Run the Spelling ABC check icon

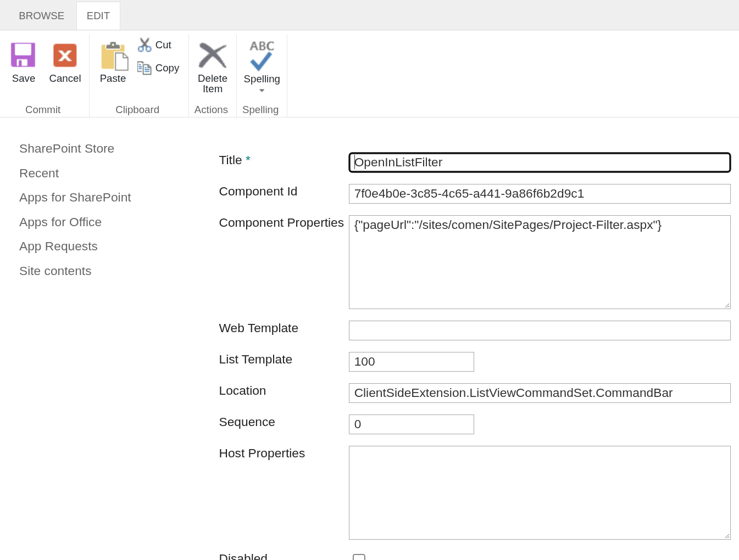[262, 55]
